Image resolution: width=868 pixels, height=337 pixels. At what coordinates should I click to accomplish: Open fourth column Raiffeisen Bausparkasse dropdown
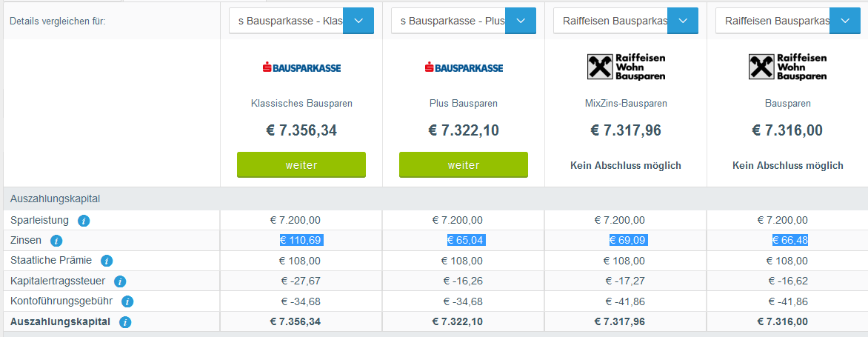click(x=845, y=21)
